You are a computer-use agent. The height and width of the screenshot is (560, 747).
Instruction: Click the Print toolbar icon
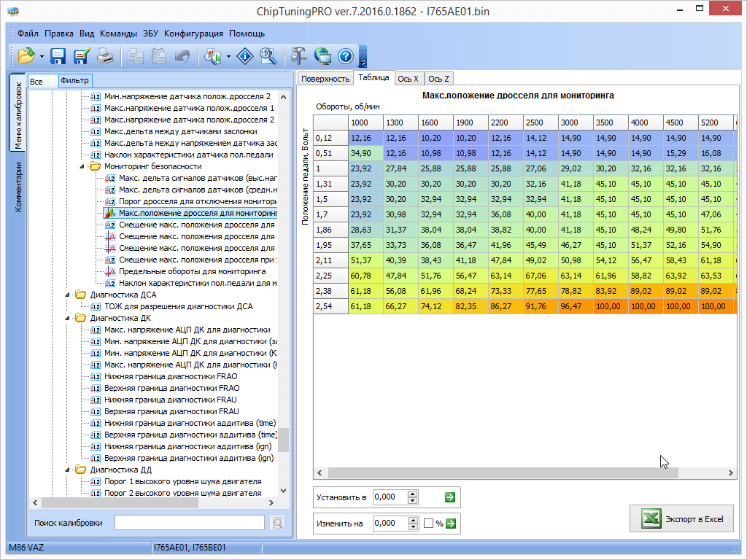[106, 56]
